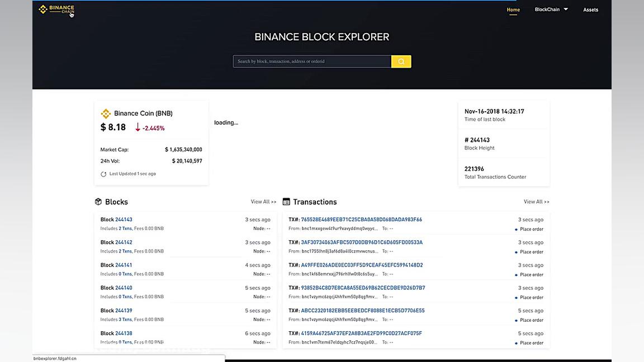Expand the BlockChain dropdown arrow
Image resolution: width=644 pixels, height=362 pixels.
click(566, 9)
